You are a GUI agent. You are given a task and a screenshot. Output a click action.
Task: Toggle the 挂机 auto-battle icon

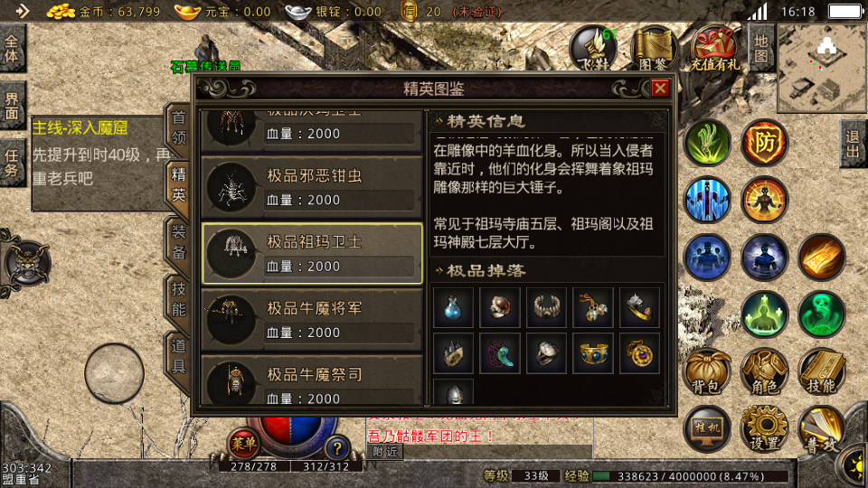707,429
